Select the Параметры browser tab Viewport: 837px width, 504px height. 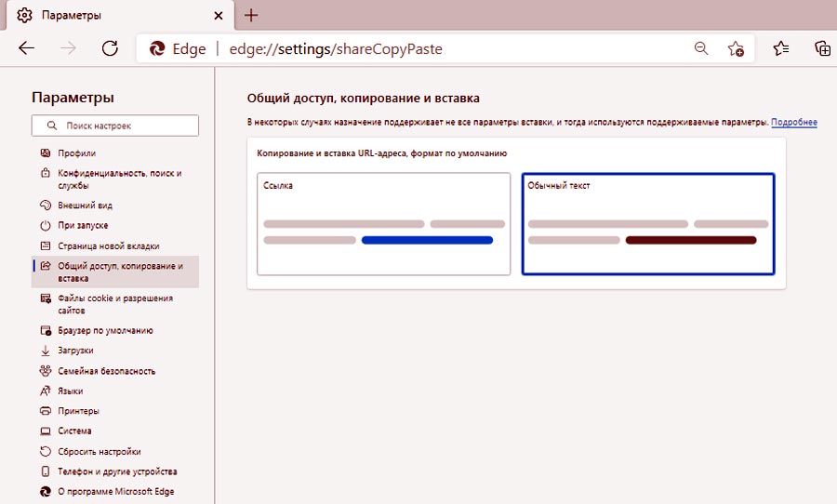coord(120,16)
